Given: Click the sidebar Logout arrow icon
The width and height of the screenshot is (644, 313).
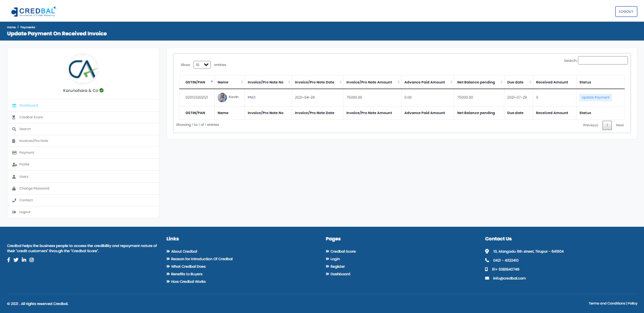Looking at the screenshot, I should click(x=14, y=212).
